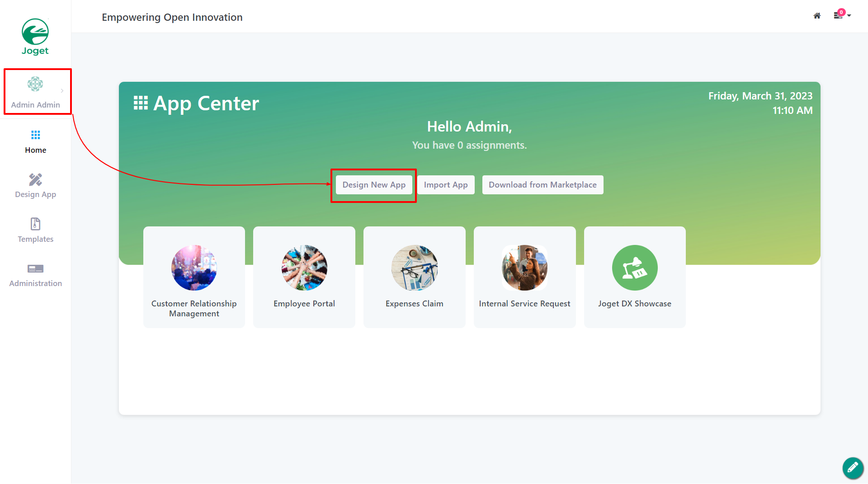Open the Internal Service Request app
868x484 pixels.
[x=525, y=277]
